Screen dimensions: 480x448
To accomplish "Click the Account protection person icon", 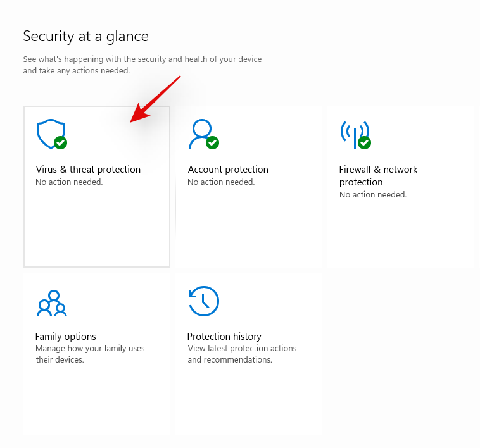I will 201,133.
